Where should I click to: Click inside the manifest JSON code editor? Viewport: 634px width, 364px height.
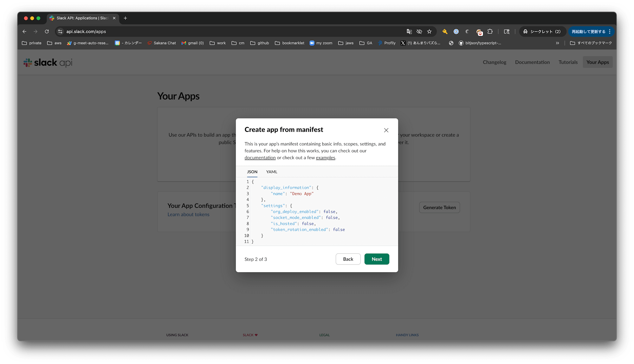click(317, 211)
